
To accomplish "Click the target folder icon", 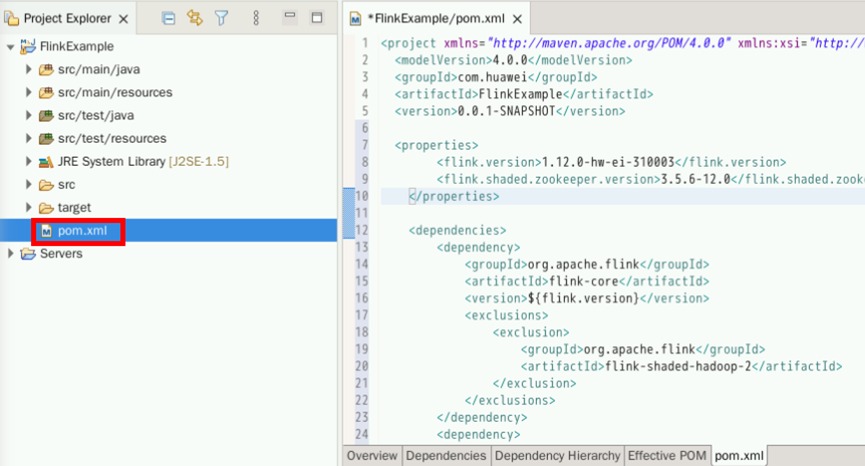I will [45, 208].
